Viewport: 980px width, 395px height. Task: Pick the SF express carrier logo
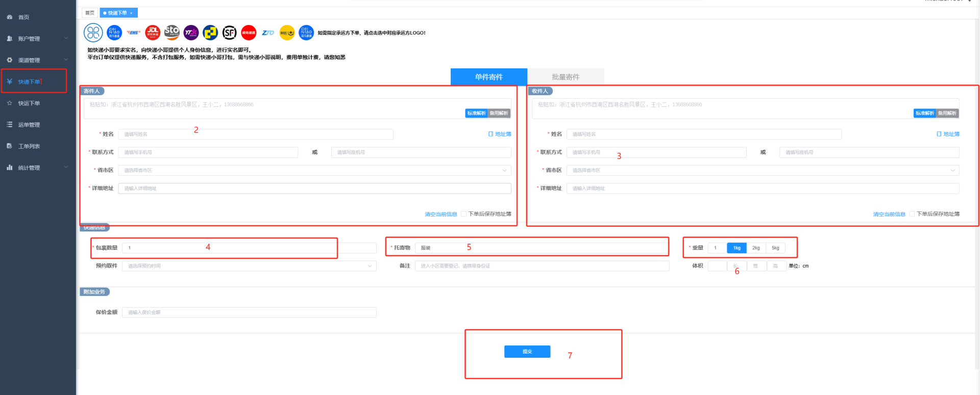230,33
